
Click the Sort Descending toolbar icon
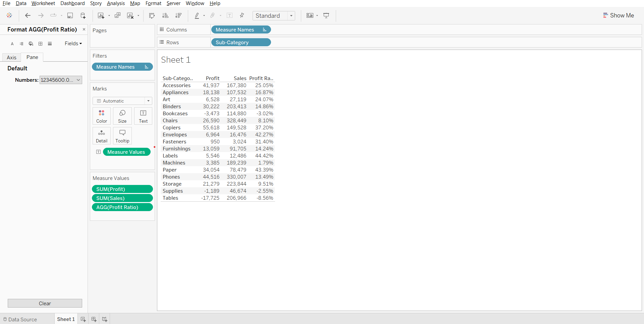click(x=178, y=16)
